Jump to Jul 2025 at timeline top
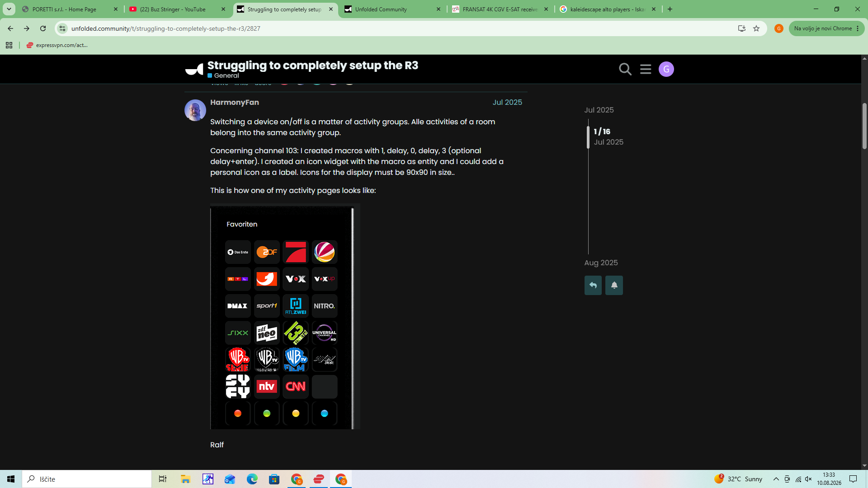Image resolution: width=868 pixels, height=488 pixels. click(599, 110)
